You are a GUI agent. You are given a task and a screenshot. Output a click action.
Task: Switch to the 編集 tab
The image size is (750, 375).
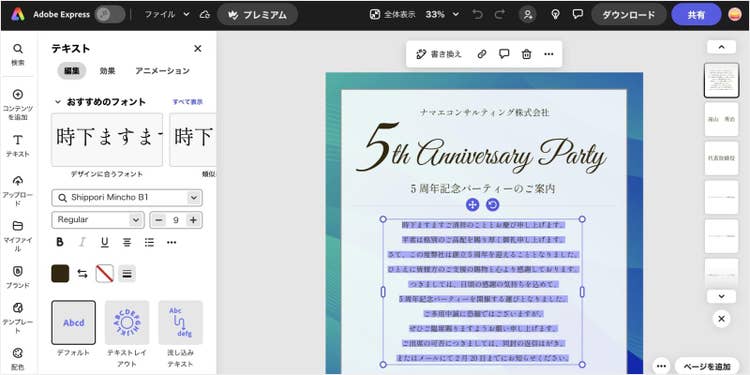(x=72, y=71)
